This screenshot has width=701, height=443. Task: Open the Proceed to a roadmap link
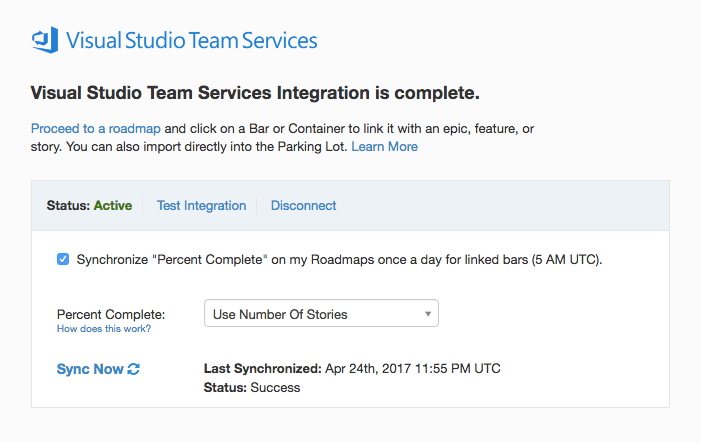click(x=96, y=129)
